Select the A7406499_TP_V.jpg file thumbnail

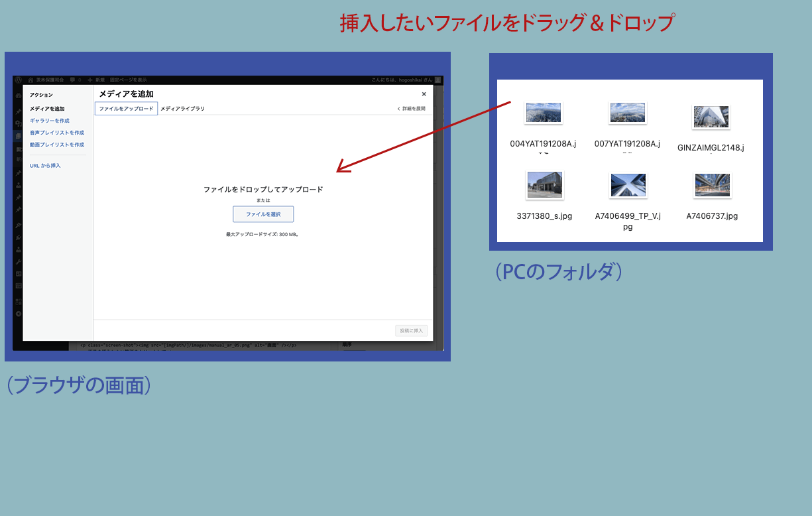[628, 185]
